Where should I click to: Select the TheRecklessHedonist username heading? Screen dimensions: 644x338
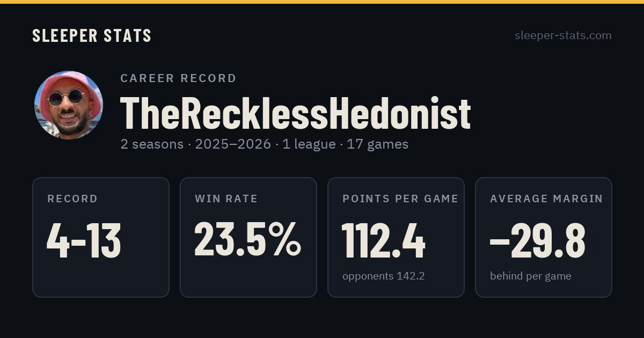point(295,113)
